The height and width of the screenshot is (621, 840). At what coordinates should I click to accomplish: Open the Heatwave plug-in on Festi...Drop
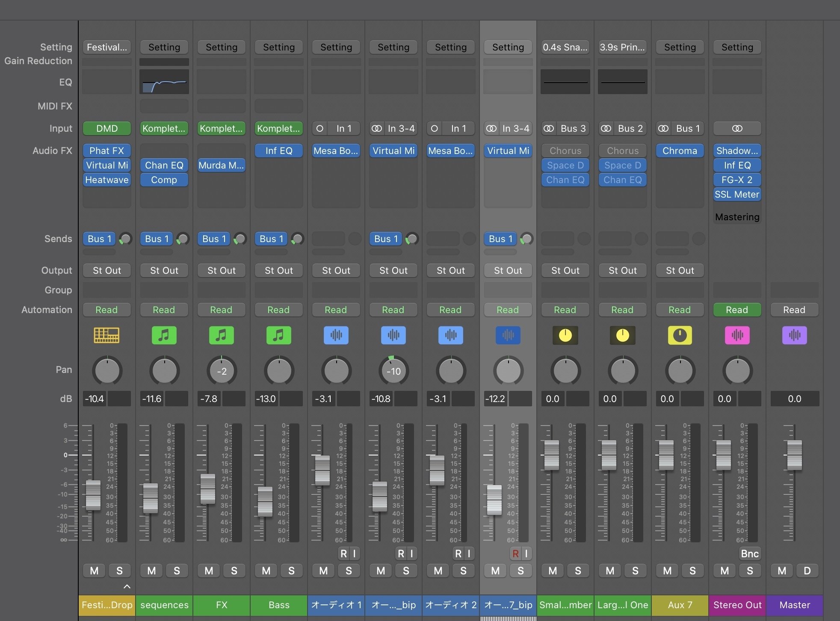pos(107,180)
